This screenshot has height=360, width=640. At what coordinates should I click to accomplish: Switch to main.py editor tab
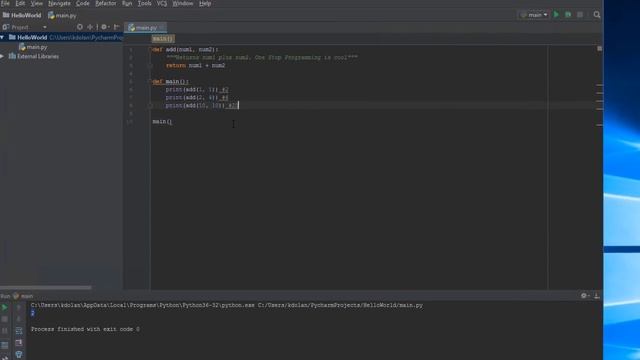[145, 28]
